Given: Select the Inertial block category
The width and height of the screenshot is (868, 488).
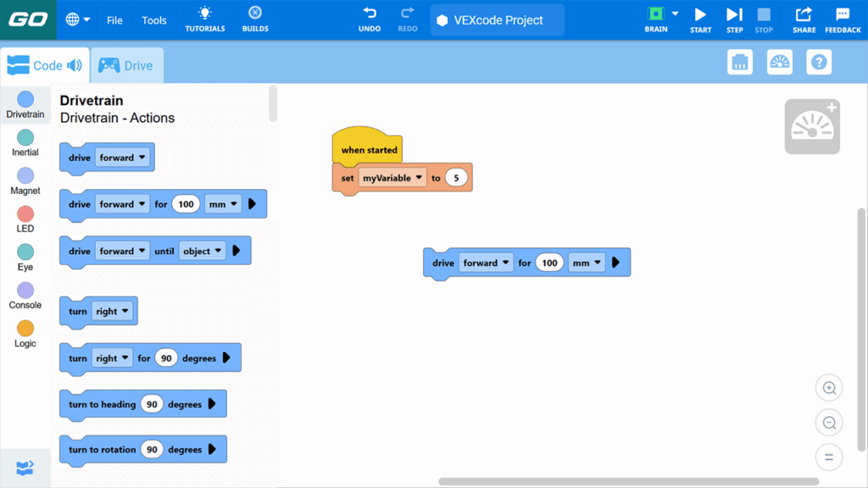Looking at the screenshot, I should click(25, 143).
